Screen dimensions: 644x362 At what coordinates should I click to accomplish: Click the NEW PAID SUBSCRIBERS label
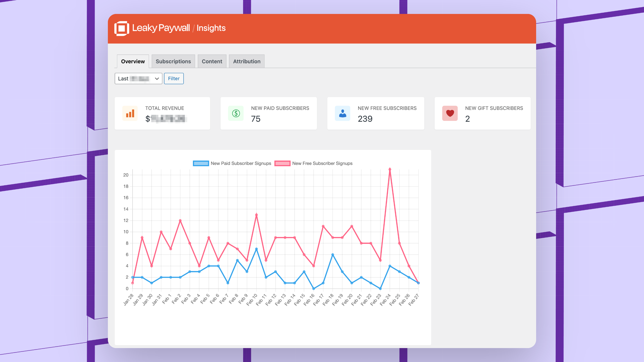280,108
